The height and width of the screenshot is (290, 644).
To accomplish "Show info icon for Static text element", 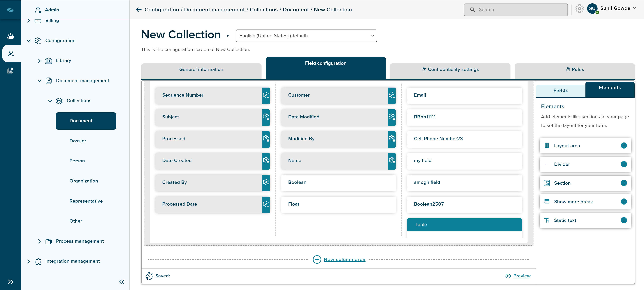I will [x=624, y=220].
